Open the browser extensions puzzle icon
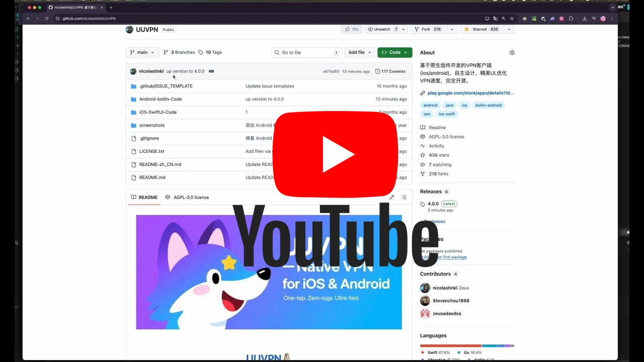 tap(571, 19)
